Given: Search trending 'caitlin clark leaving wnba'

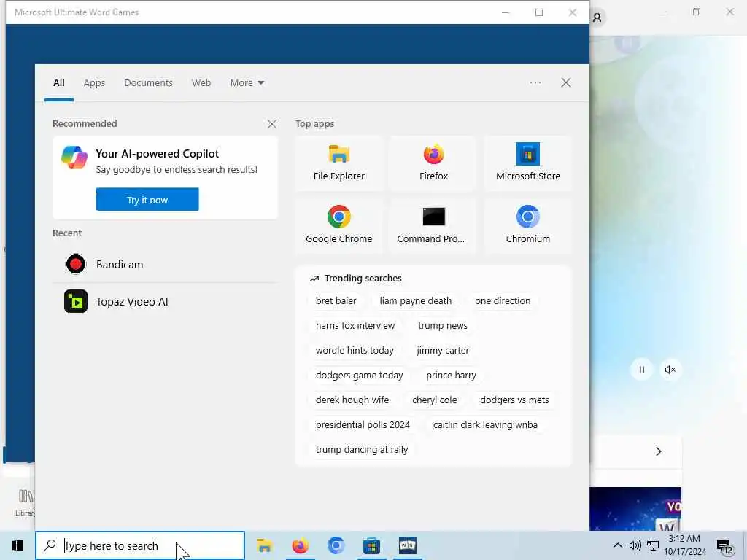Looking at the screenshot, I should click(x=485, y=425).
